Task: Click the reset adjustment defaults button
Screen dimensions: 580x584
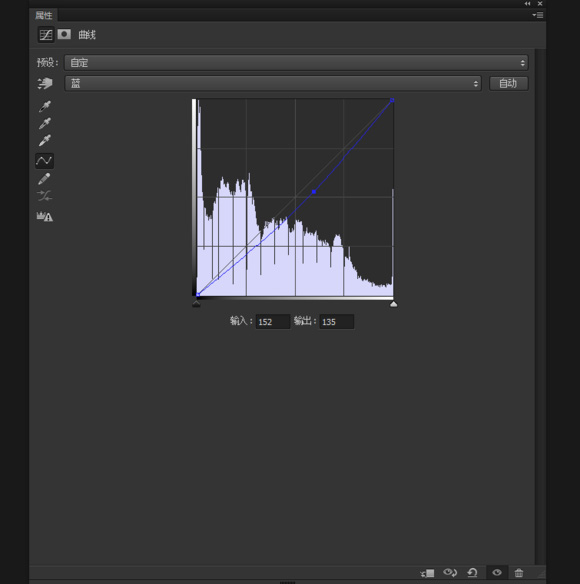Action: (472, 572)
